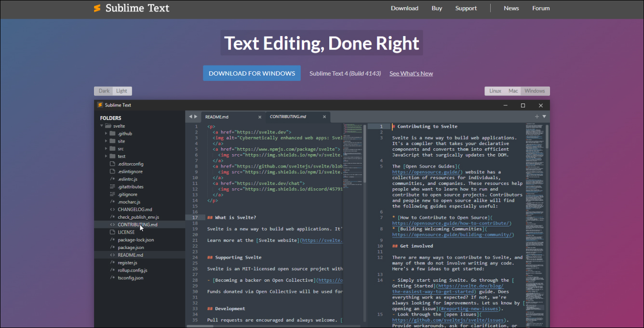
Task: Click the code icon next to package.json
Action: tap(112, 248)
